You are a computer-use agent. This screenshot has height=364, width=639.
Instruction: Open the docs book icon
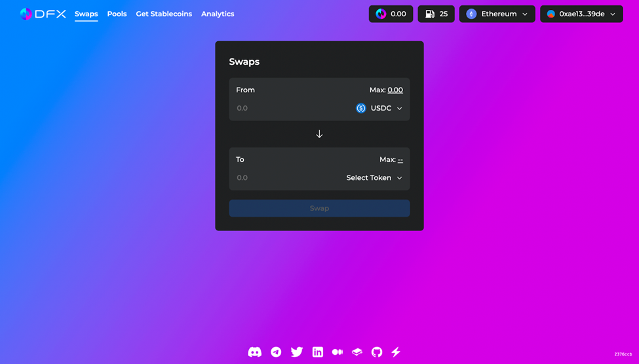tap(357, 352)
